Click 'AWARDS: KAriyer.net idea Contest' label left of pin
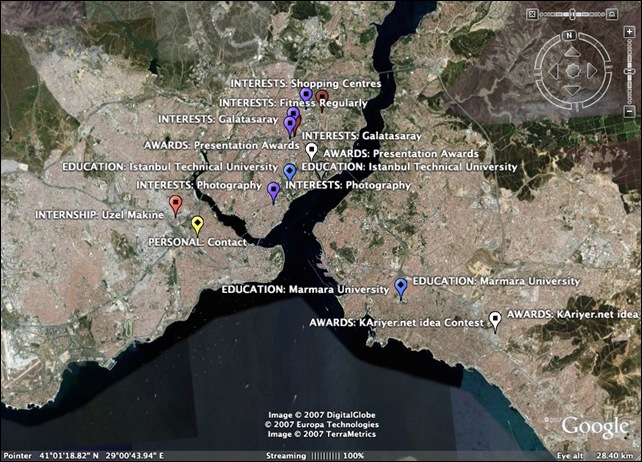This screenshot has width=642, height=462. pos(396,323)
